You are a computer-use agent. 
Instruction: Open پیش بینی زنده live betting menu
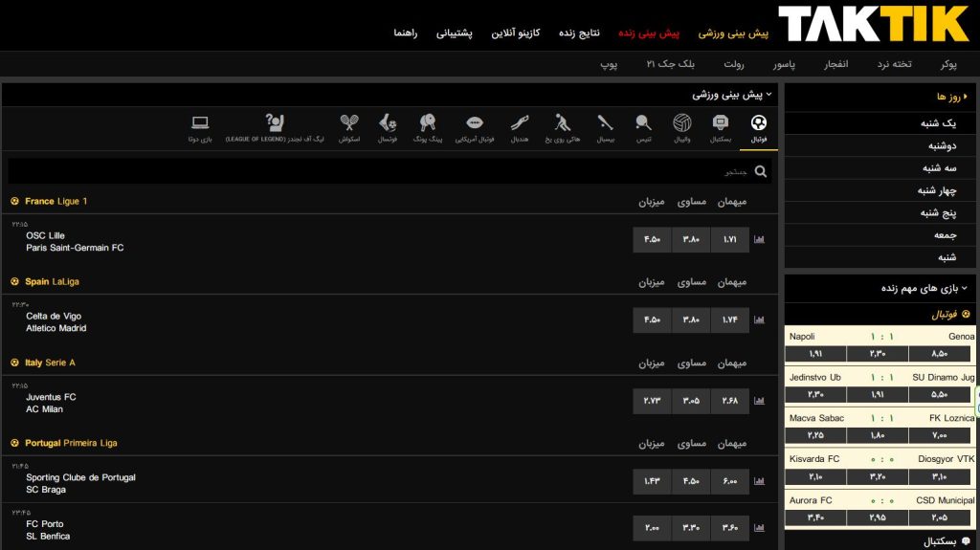(x=648, y=33)
